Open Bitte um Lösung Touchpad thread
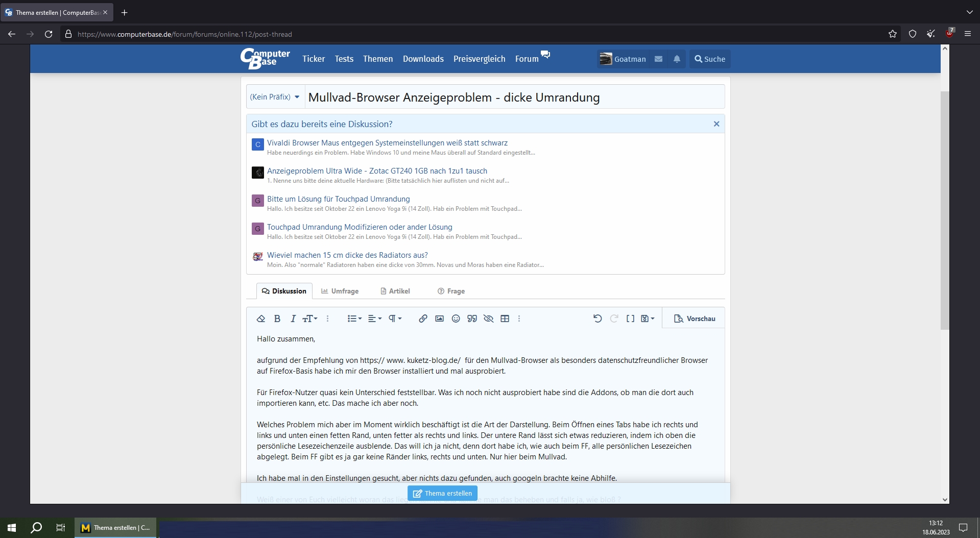 tap(338, 199)
